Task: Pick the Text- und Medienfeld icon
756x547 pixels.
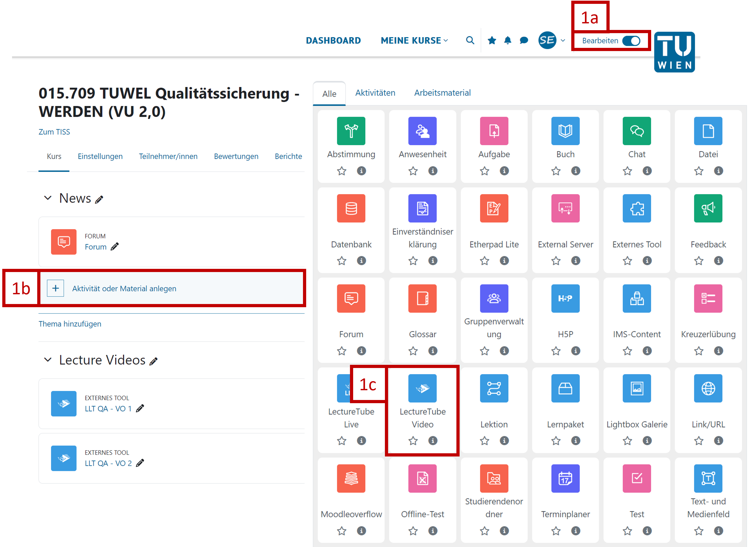Action: (708, 478)
